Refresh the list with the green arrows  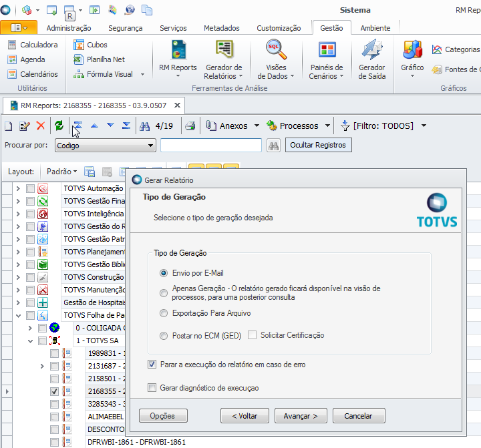pyautogui.click(x=59, y=126)
